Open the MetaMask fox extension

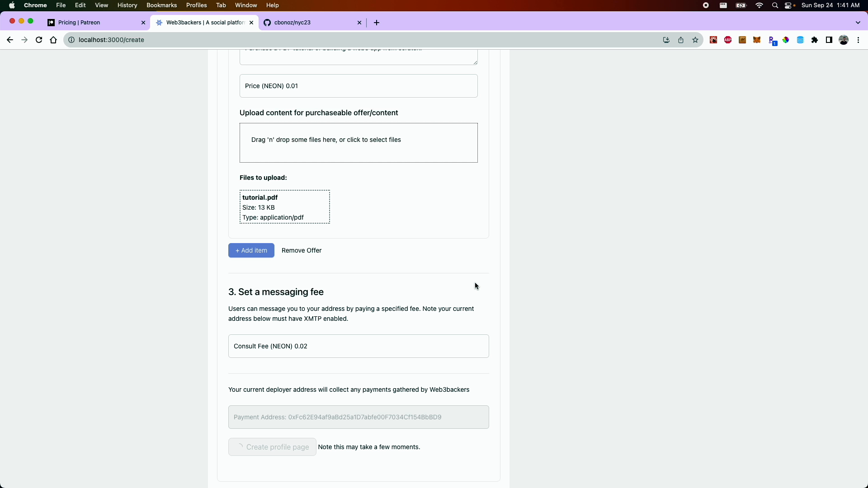[757, 40]
